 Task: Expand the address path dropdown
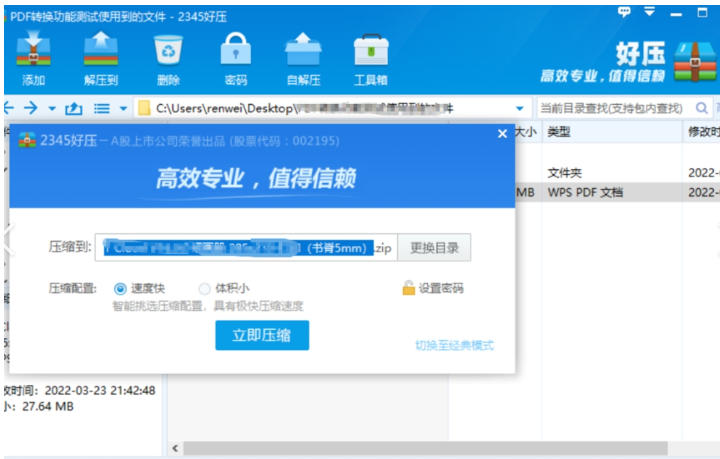pyautogui.click(x=519, y=109)
